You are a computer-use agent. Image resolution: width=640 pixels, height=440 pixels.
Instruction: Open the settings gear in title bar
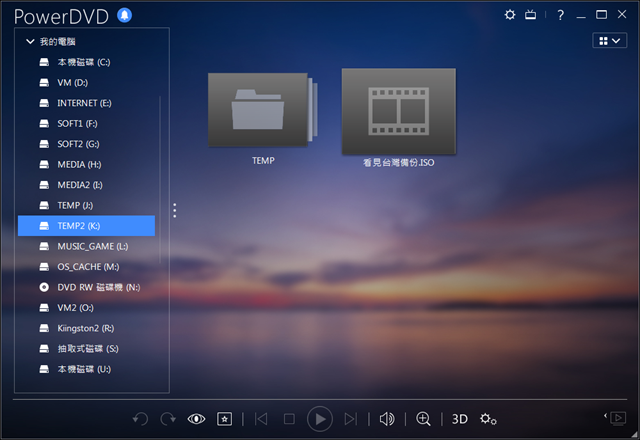510,15
